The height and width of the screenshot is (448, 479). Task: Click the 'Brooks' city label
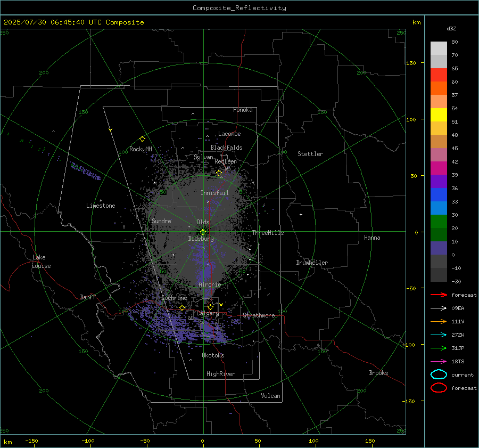click(x=378, y=373)
